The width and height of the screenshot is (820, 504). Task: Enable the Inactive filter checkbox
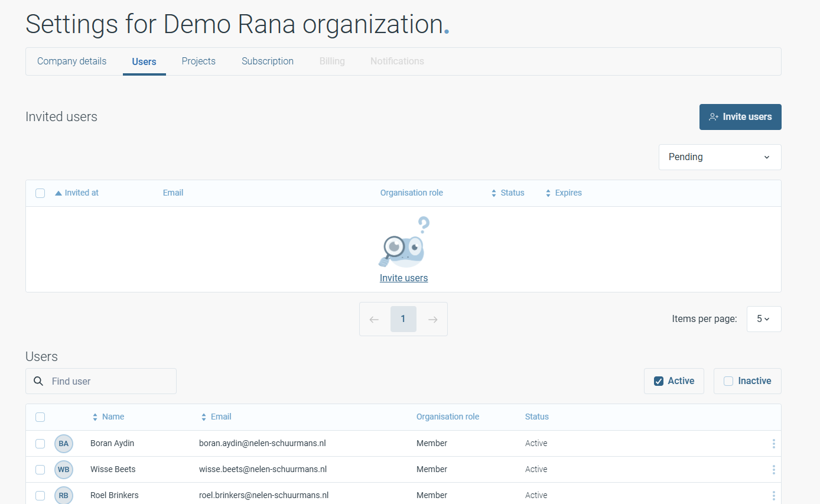pos(728,381)
